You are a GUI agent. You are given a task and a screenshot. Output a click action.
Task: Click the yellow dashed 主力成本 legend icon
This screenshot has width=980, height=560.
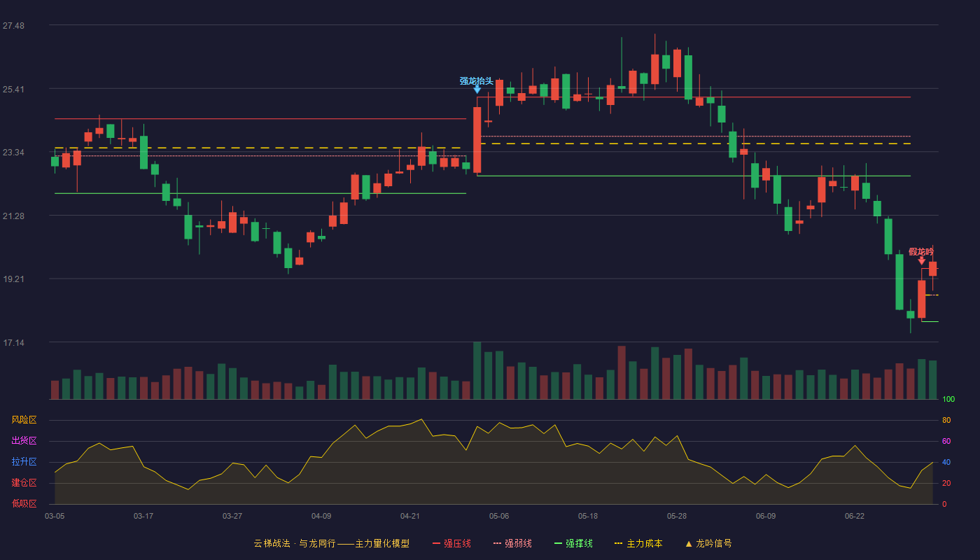pos(618,543)
